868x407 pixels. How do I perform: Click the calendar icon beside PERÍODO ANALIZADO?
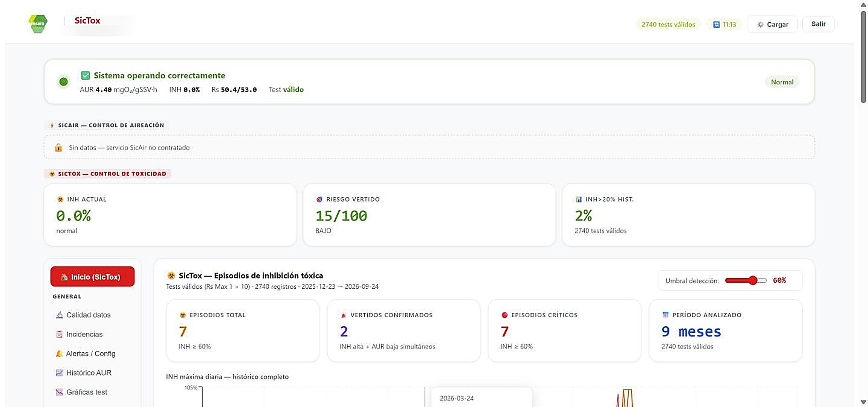click(x=666, y=315)
